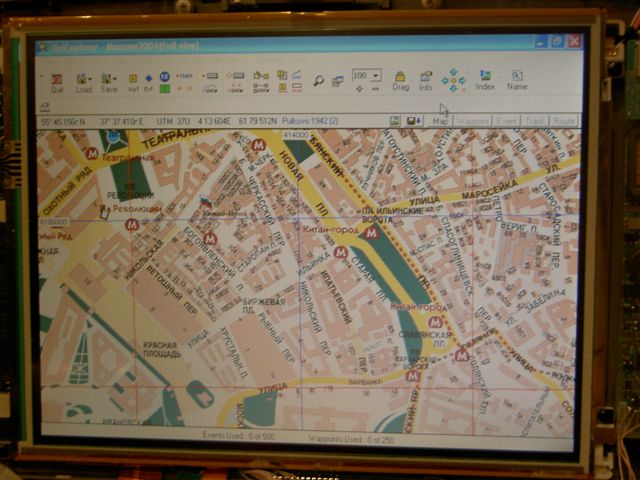Click the map view icon left of Map tab
640x480 pixels.
(395, 120)
